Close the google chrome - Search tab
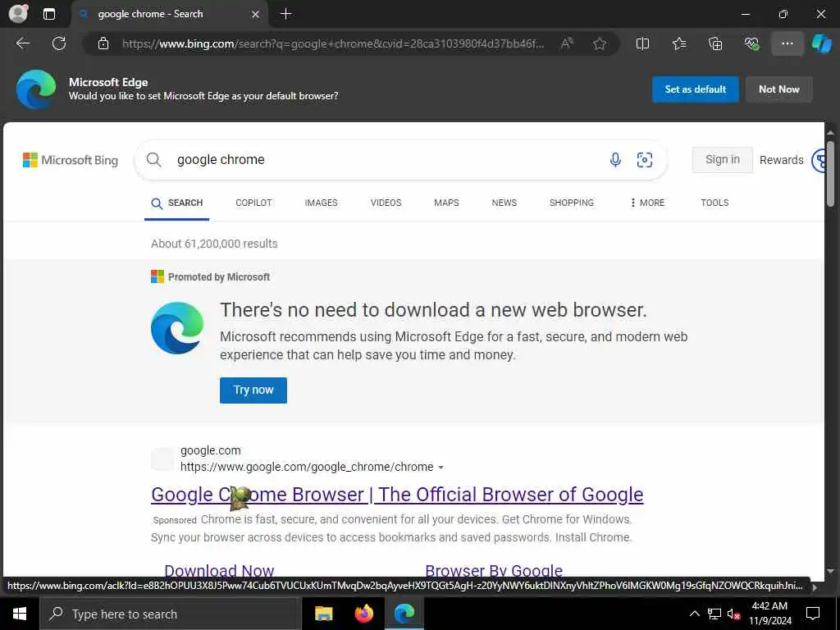 pos(256,15)
